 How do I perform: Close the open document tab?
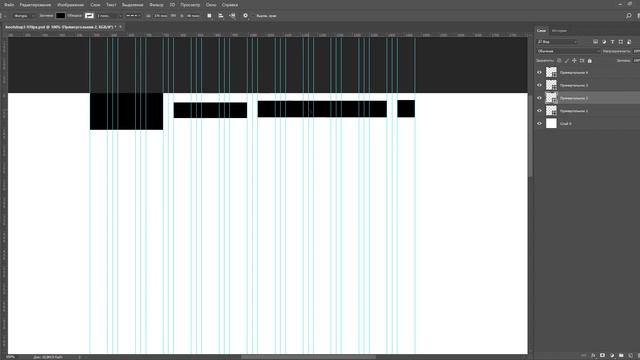point(120,27)
